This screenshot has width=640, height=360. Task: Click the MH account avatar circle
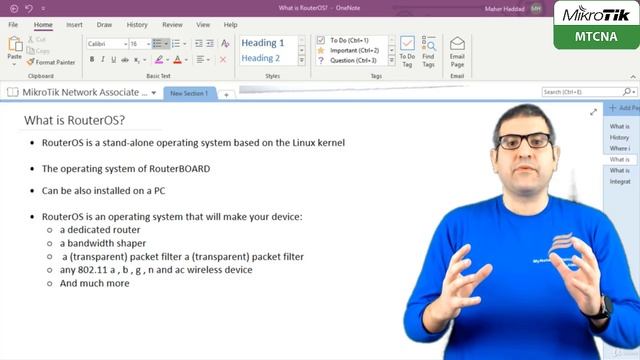point(536,8)
